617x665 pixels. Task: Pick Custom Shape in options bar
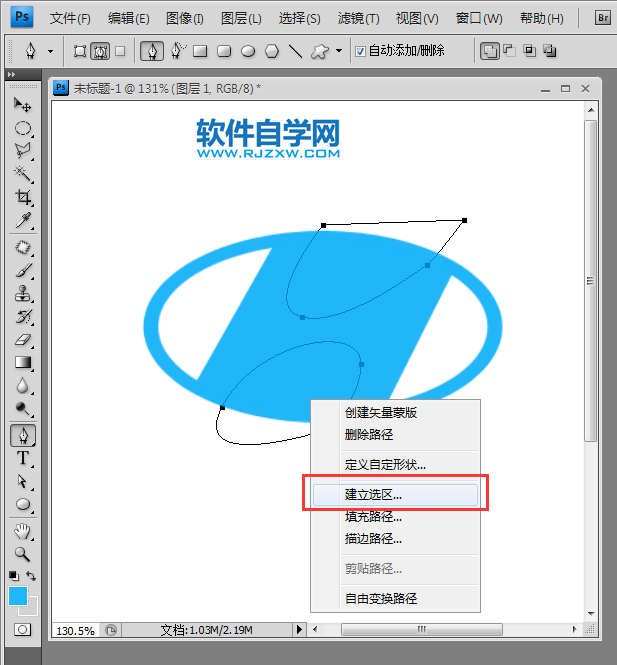tap(320, 51)
